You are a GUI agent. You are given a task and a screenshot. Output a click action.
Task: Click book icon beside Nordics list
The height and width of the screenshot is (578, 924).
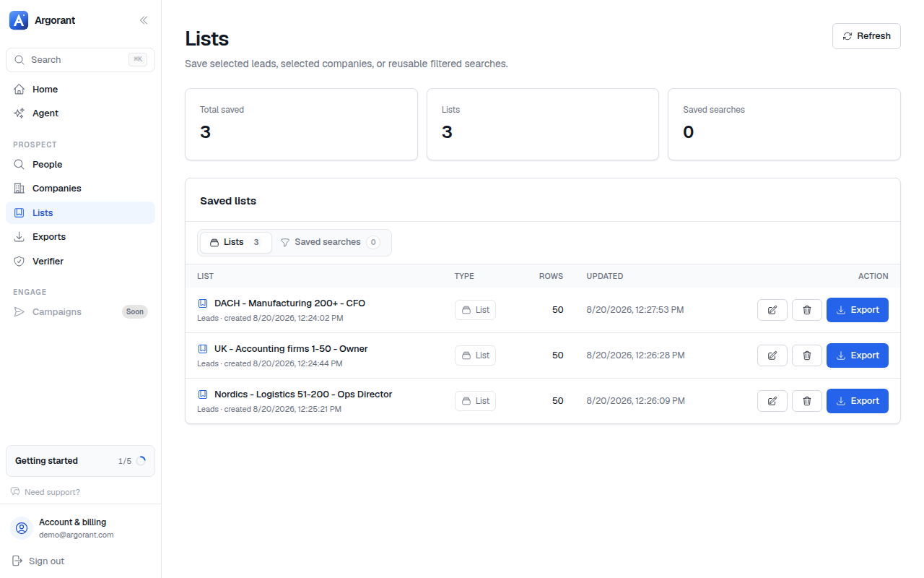click(x=203, y=394)
